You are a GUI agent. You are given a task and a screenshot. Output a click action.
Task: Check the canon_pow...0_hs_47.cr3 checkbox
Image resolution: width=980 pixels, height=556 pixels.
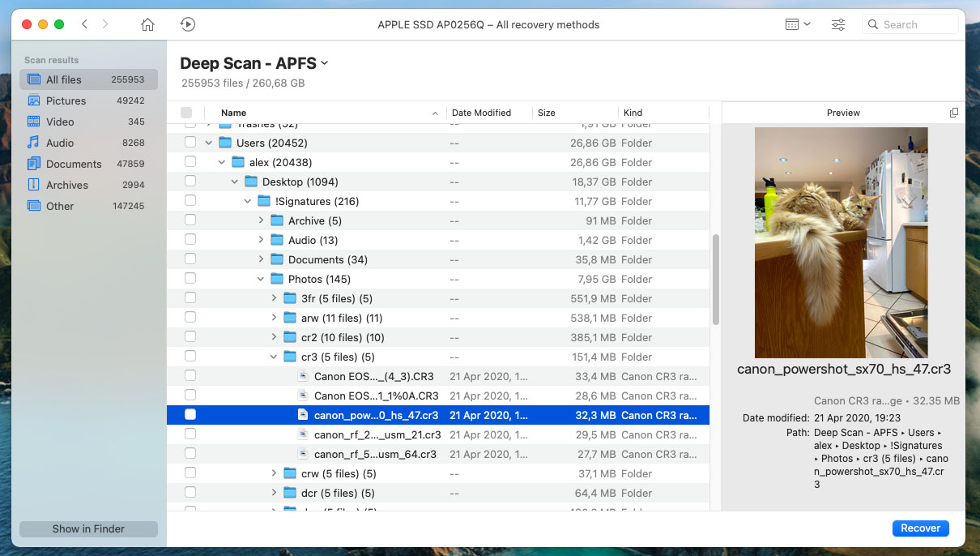click(190, 415)
